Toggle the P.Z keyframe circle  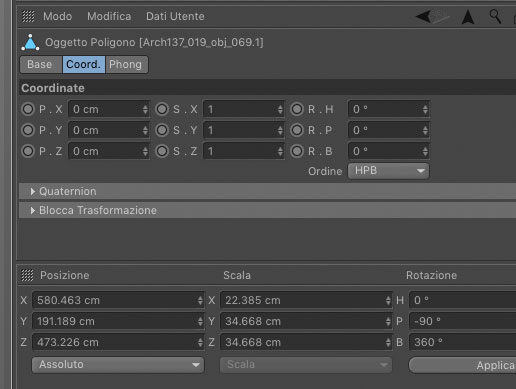28,151
